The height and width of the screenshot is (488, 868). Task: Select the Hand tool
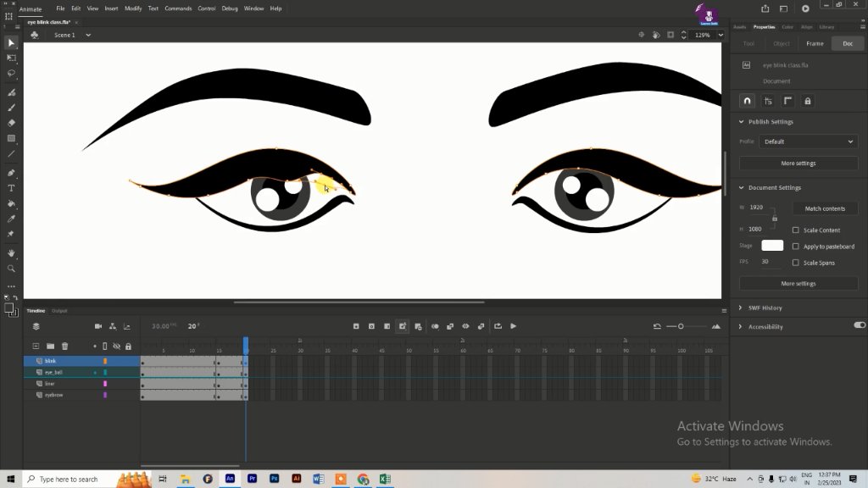pos(11,252)
